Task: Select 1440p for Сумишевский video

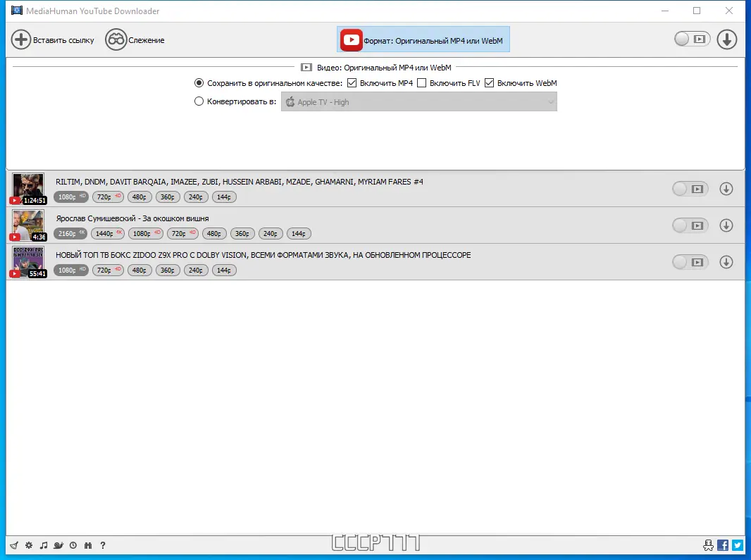Action: [x=108, y=234]
